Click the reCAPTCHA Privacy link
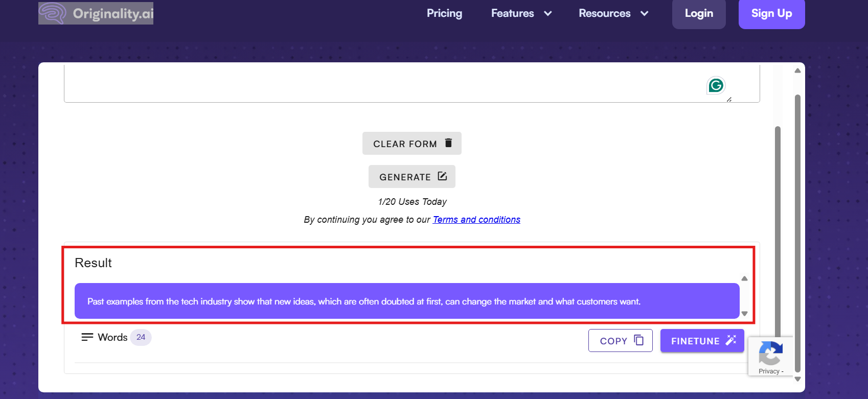Screen dimensions: 868x399 [769, 371]
